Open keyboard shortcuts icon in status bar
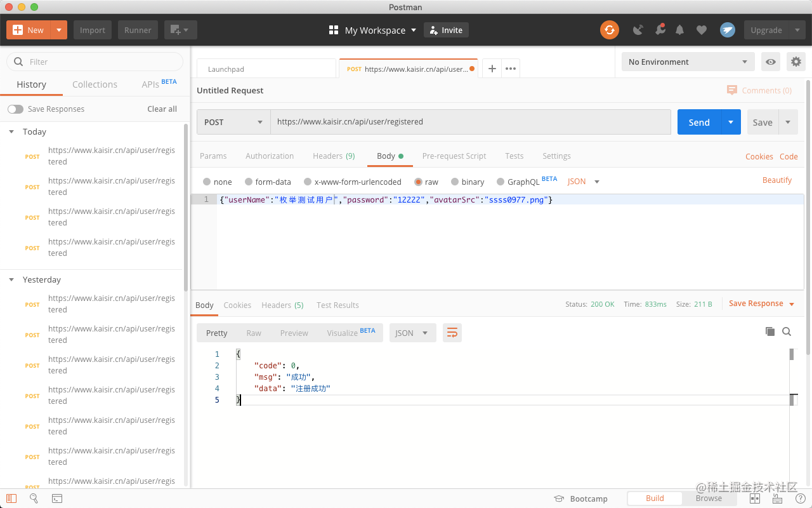This screenshot has height=508, width=812. coord(777,498)
